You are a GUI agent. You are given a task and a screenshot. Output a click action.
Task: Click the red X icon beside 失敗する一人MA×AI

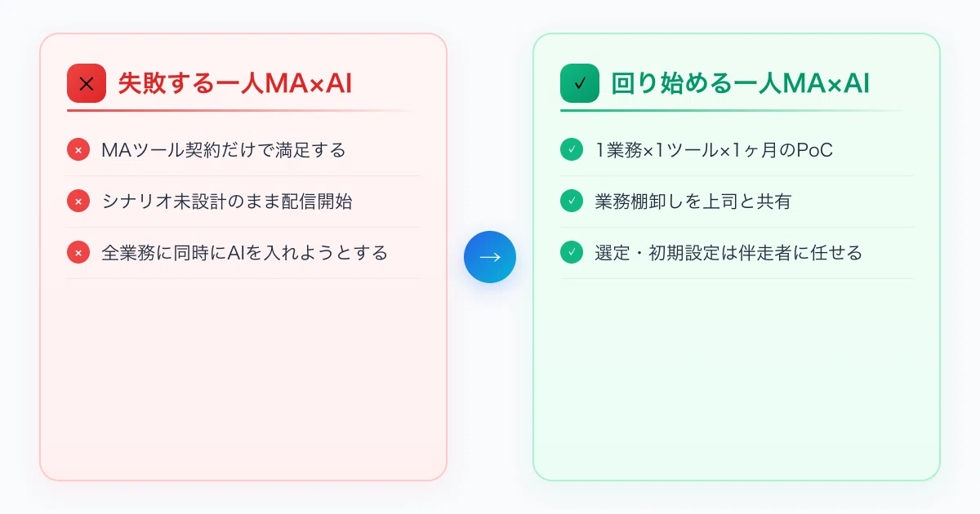tap(87, 83)
